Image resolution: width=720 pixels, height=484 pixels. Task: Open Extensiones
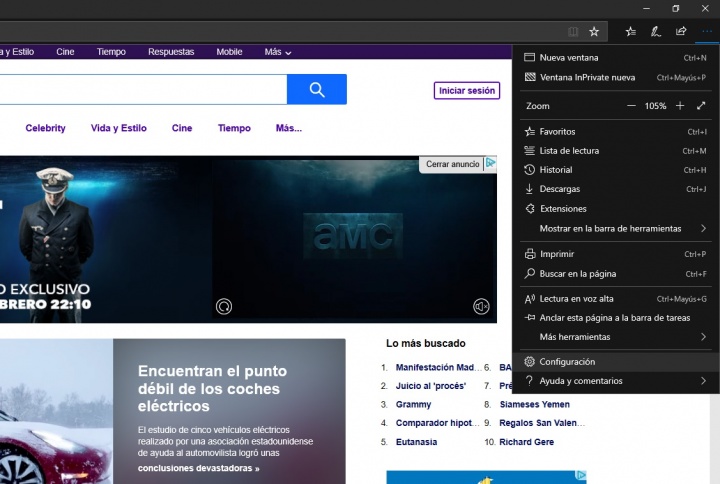(x=615, y=209)
